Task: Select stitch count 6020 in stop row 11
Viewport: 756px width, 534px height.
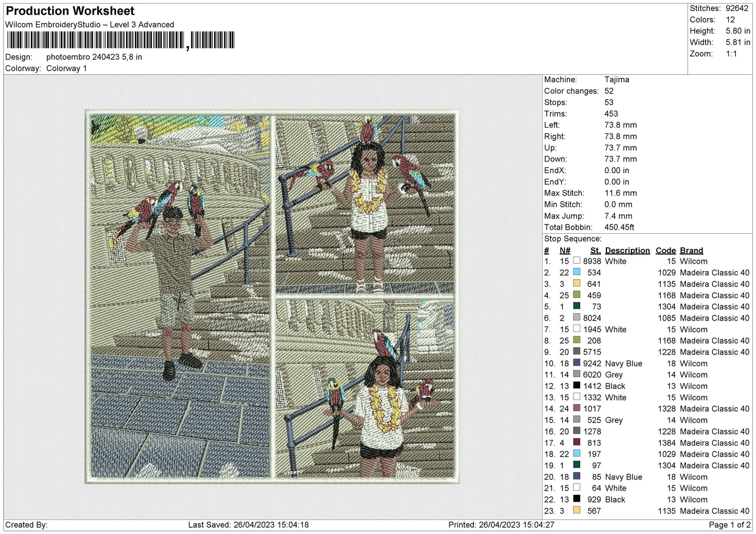Action: point(592,374)
